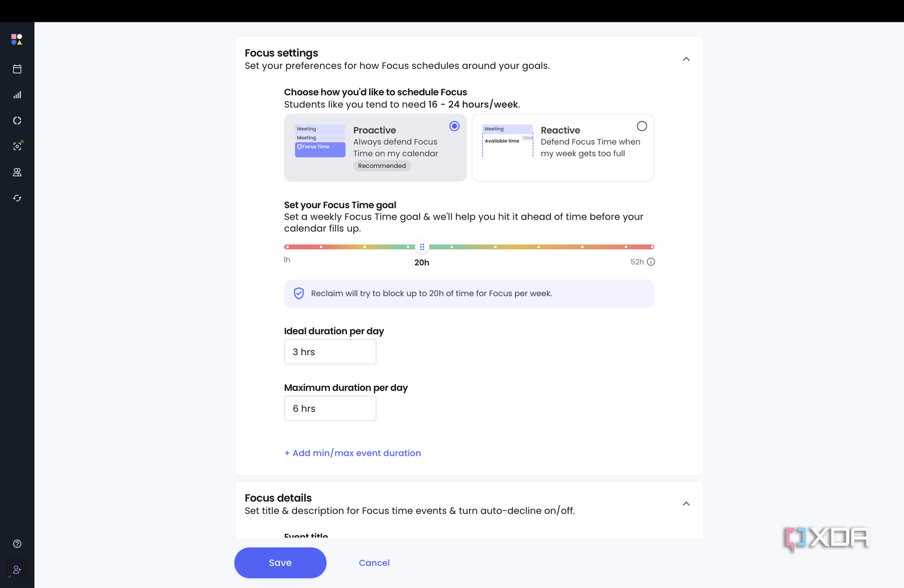This screenshot has height=588, width=904.
Task: Click the 'Set your Focus Time goal' heading
Action: [x=340, y=205]
